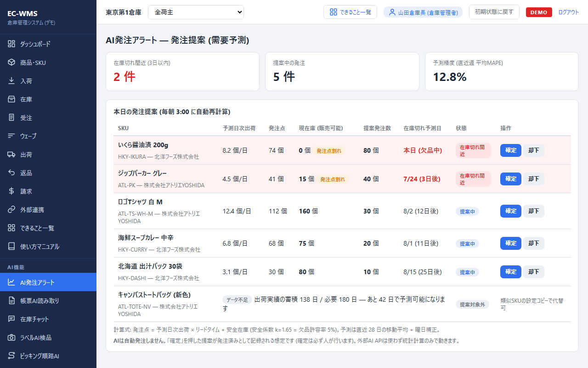Click the dashboard grid icon in sidebar
The image size is (588, 368).
(x=11, y=44)
